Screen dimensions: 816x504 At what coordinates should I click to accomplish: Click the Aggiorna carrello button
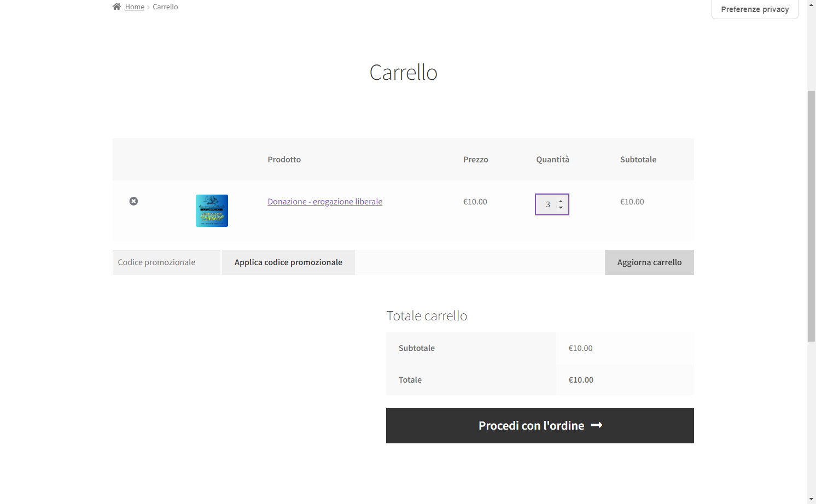click(649, 262)
